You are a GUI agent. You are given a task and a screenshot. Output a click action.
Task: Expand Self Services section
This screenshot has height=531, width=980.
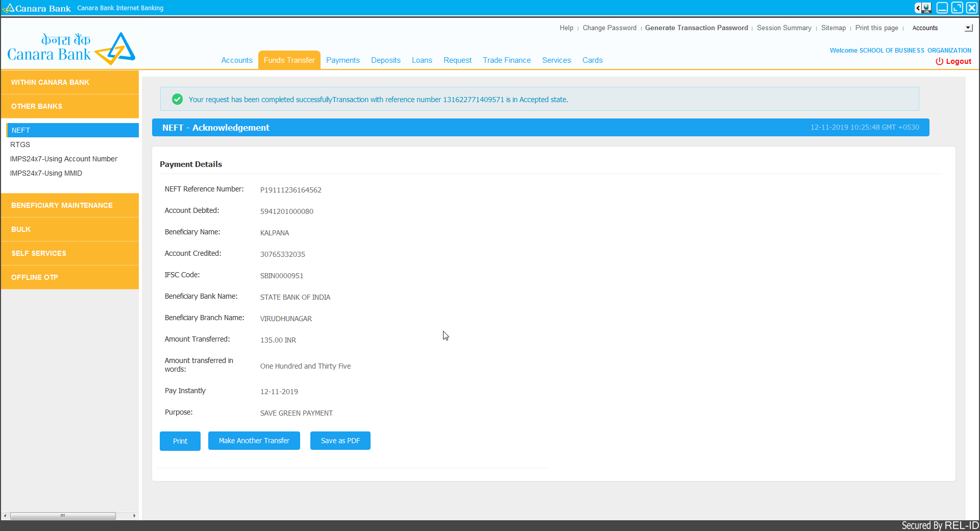70,253
